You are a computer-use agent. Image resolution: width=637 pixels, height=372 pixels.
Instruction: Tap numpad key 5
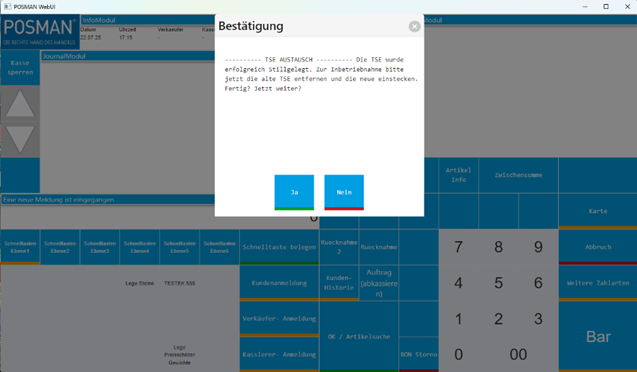[x=498, y=283]
